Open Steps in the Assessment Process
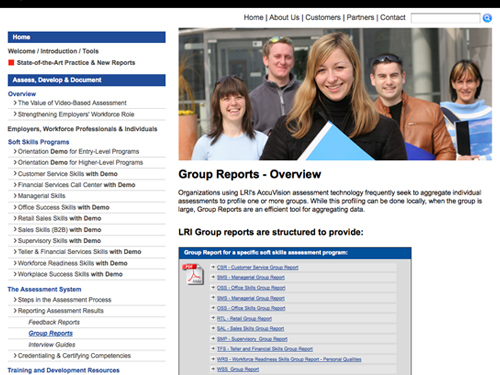 click(64, 300)
